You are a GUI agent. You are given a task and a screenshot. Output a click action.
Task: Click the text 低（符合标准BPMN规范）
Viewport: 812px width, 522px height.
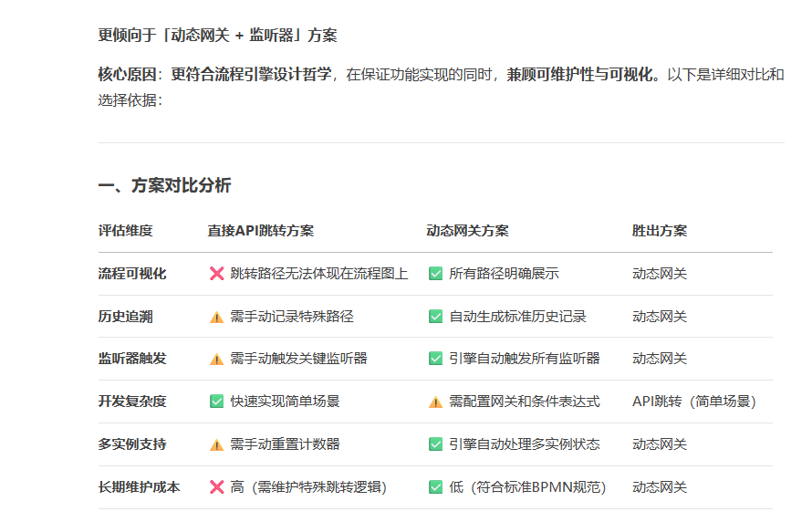tap(527, 486)
